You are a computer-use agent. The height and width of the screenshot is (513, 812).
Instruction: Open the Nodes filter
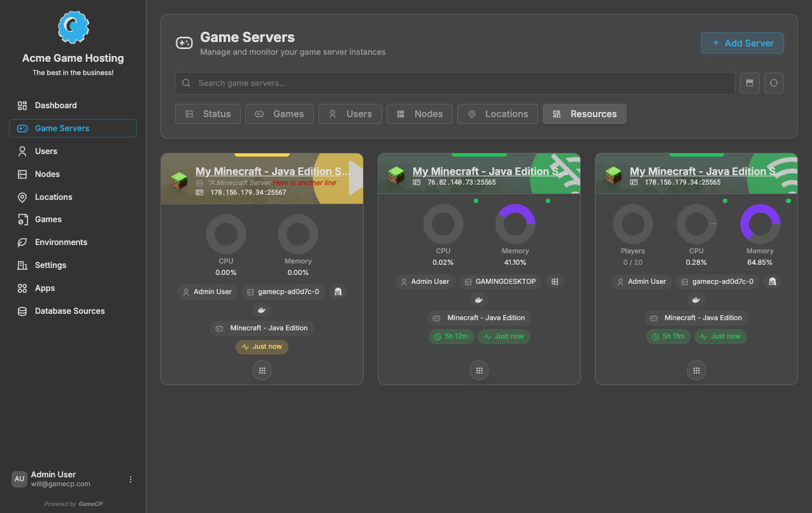pyautogui.click(x=419, y=113)
